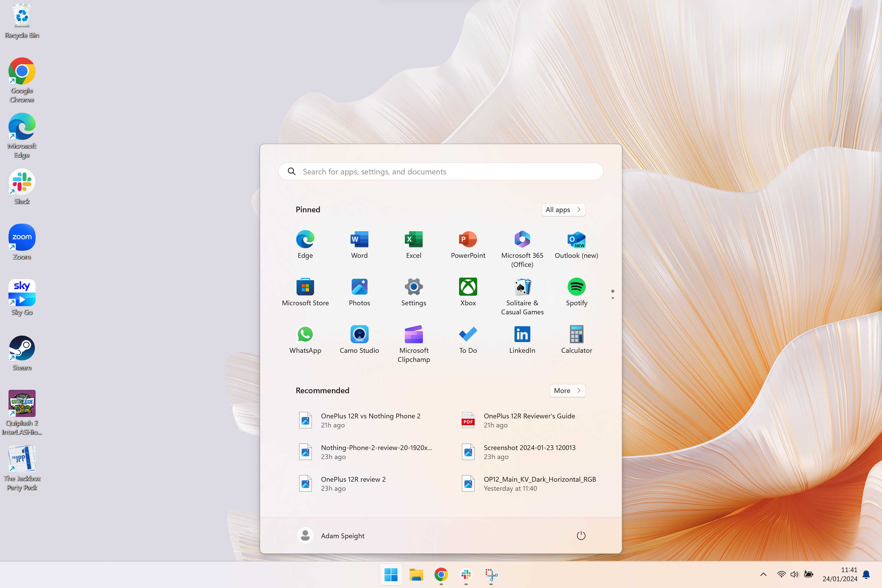The image size is (882, 588).
Task: Select the Recycle Bin desktop icon
Action: 22,21
